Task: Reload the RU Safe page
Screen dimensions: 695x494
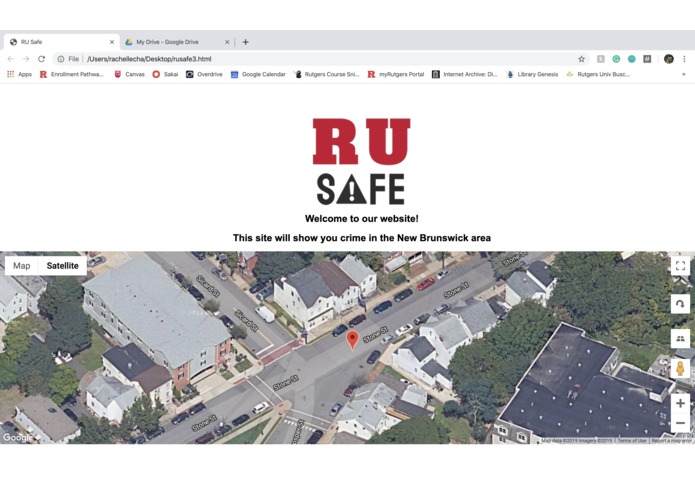Action: [x=41, y=59]
